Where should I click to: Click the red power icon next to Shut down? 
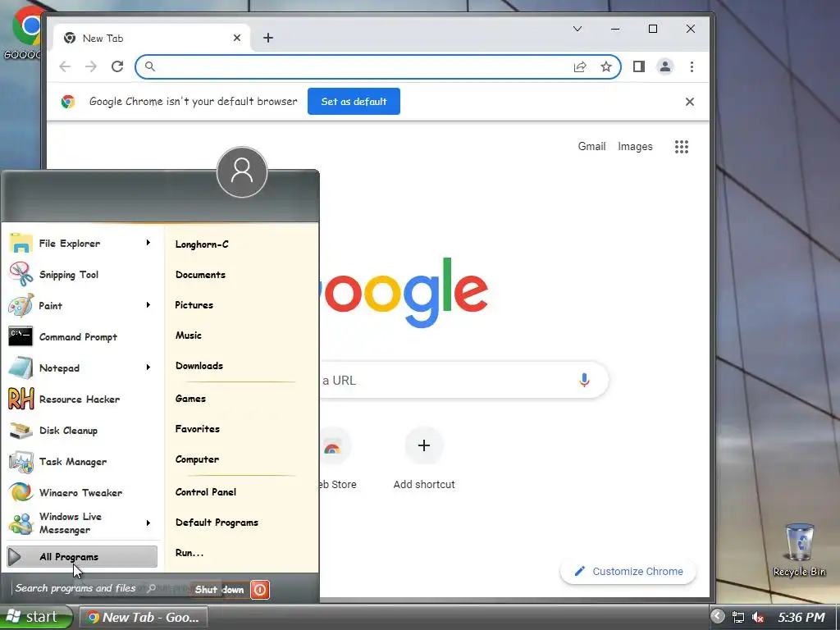click(260, 590)
